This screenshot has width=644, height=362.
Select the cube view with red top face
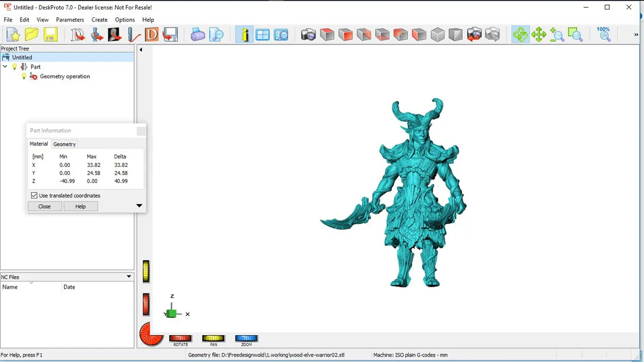click(x=327, y=35)
